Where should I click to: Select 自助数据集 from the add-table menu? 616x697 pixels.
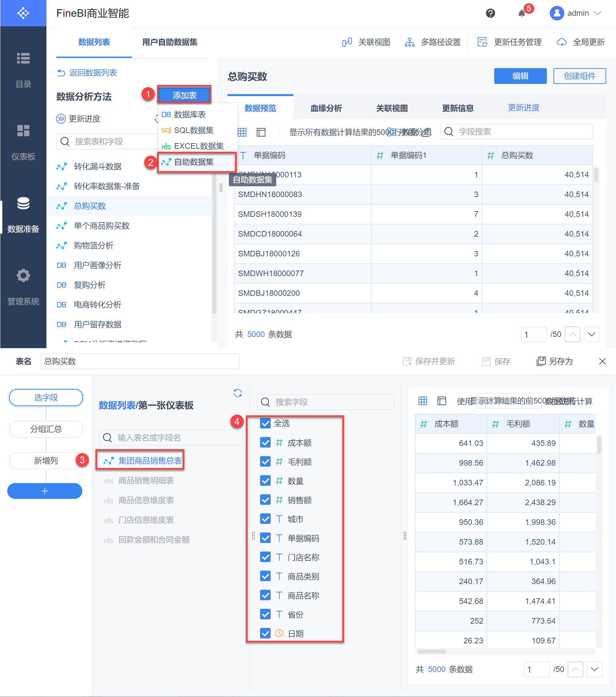[197, 162]
